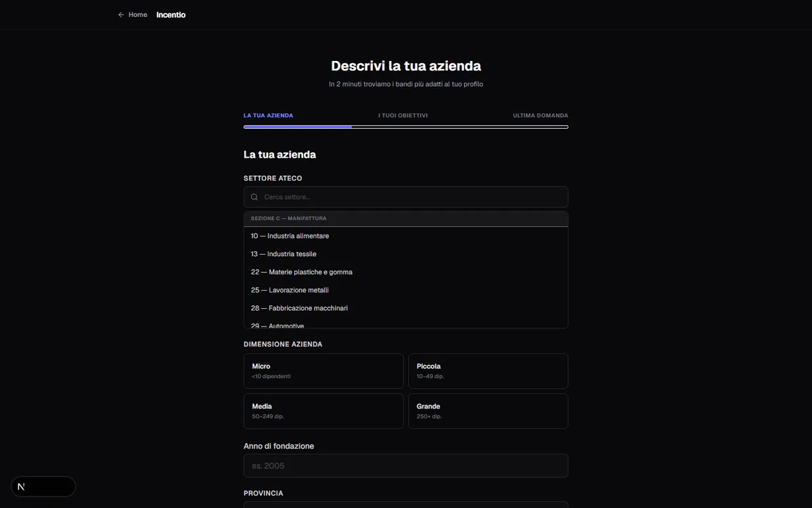Select 28 — Fabbricazione macchinari
This screenshot has width=812, height=508.
[x=406, y=308]
